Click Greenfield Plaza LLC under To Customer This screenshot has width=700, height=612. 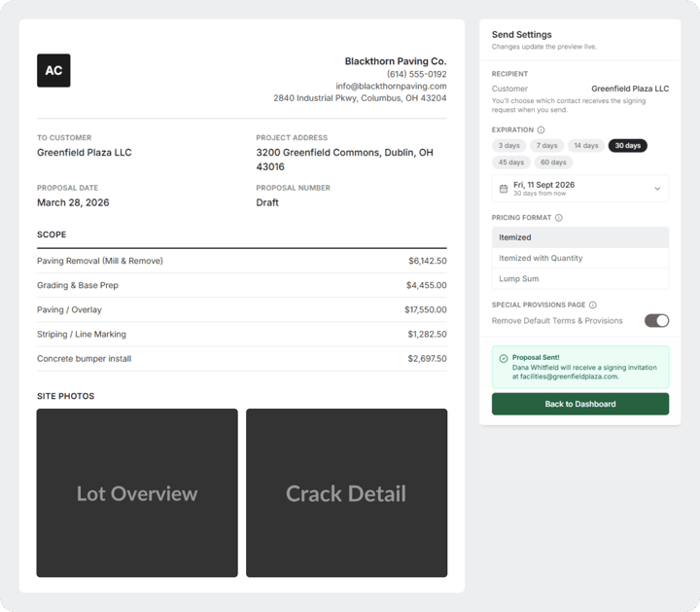85,153
